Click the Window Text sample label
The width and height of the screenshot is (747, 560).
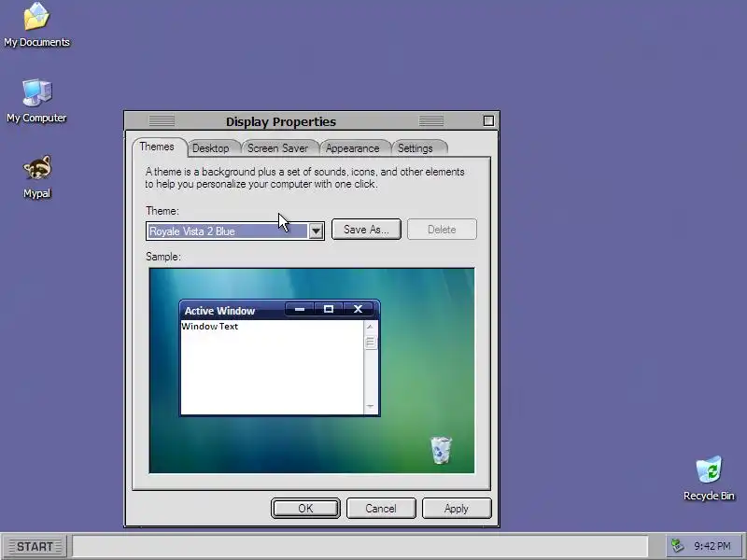[x=209, y=327]
